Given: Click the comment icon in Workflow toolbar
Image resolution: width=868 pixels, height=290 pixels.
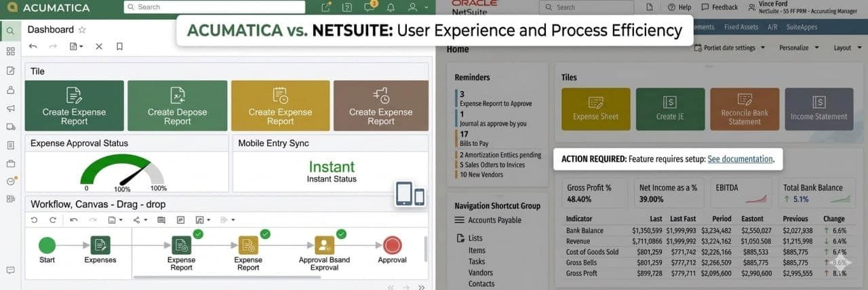Looking at the screenshot, I should pyautogui.click(x=161, y=220).
